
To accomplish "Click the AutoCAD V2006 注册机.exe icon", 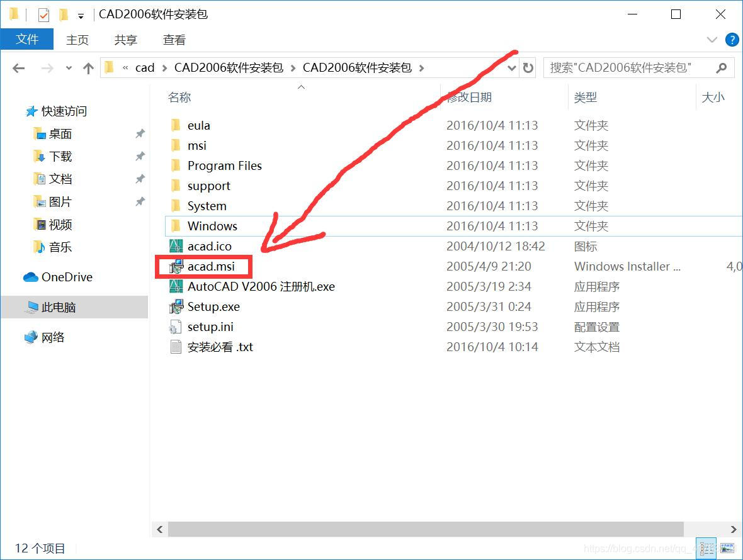I will click(x=176, y=286).
